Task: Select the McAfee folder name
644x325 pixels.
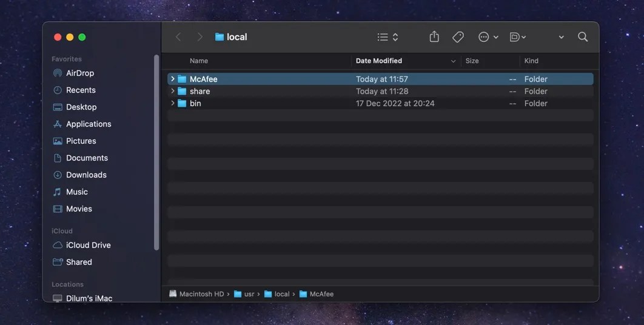Action: [203, 79]
